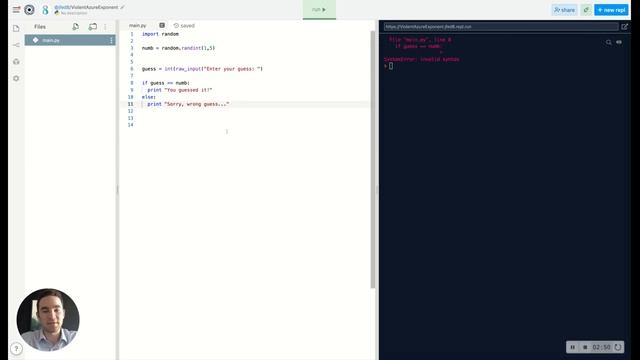Click the 'else:' code line
640x360 pixels.
149,97
